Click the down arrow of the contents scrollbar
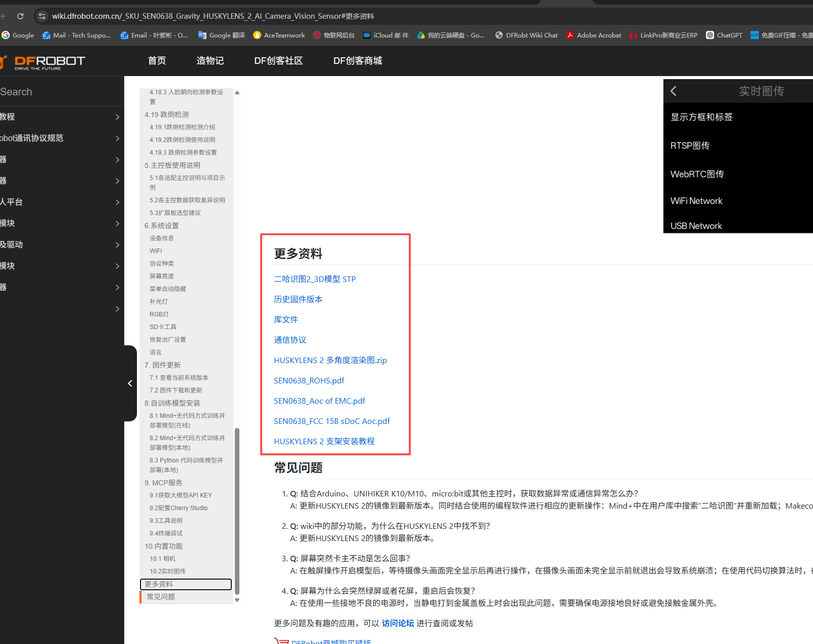813x644 pixels. click(x=237, y=600)
